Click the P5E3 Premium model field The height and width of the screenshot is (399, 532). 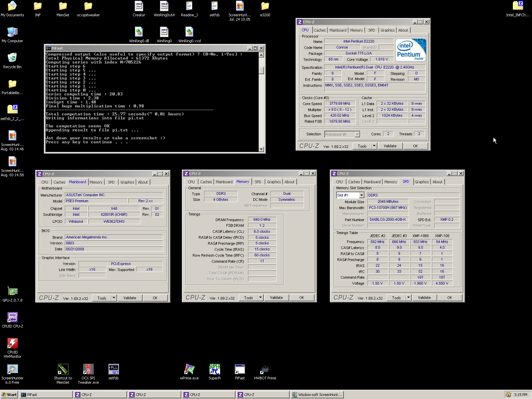click(96, 201)
